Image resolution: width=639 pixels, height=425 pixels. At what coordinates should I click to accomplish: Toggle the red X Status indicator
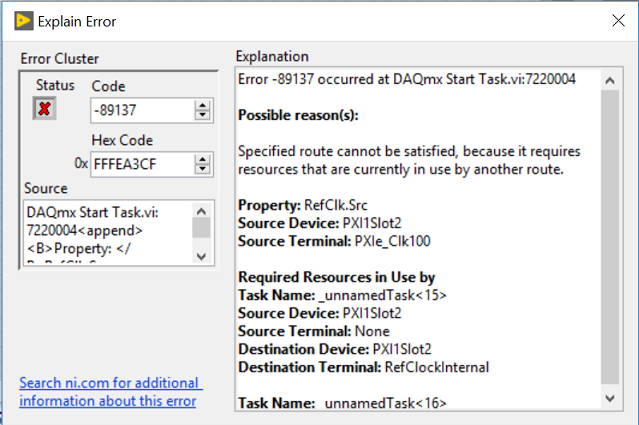coord(44,109)
